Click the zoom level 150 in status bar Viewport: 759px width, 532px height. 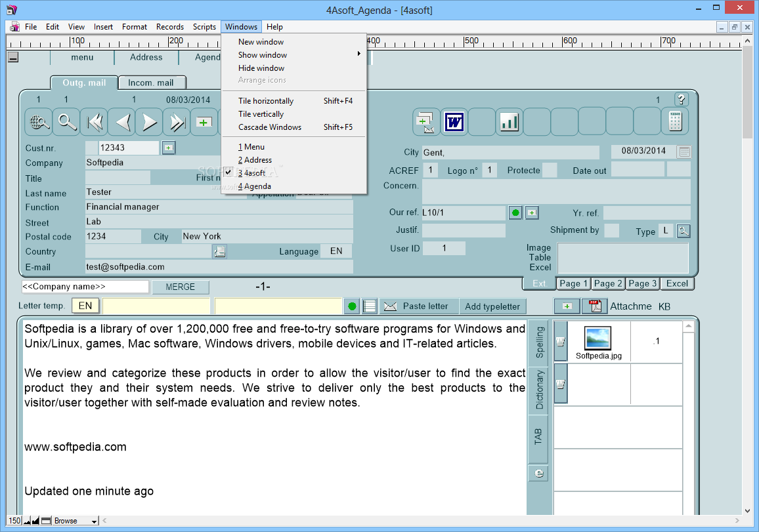pos(14,521)
